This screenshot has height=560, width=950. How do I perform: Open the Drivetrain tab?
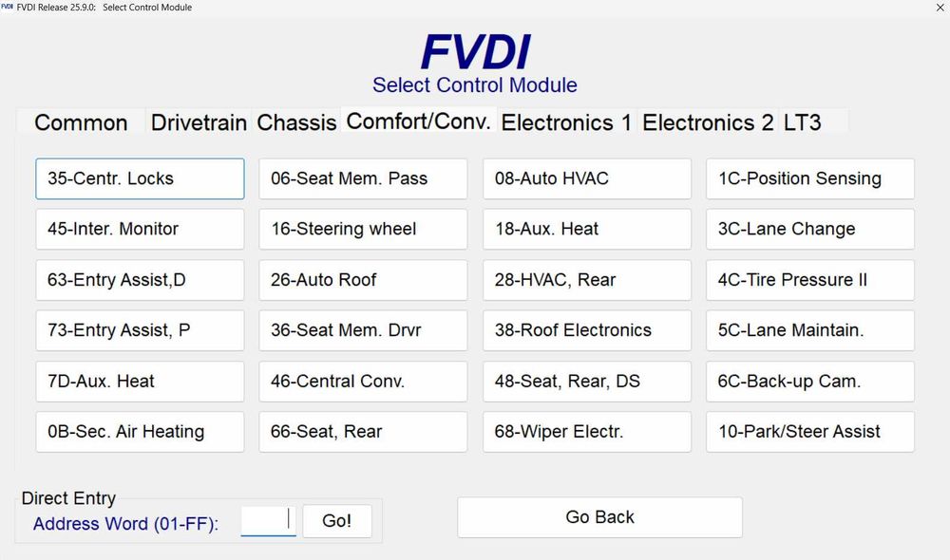[199, 122]
